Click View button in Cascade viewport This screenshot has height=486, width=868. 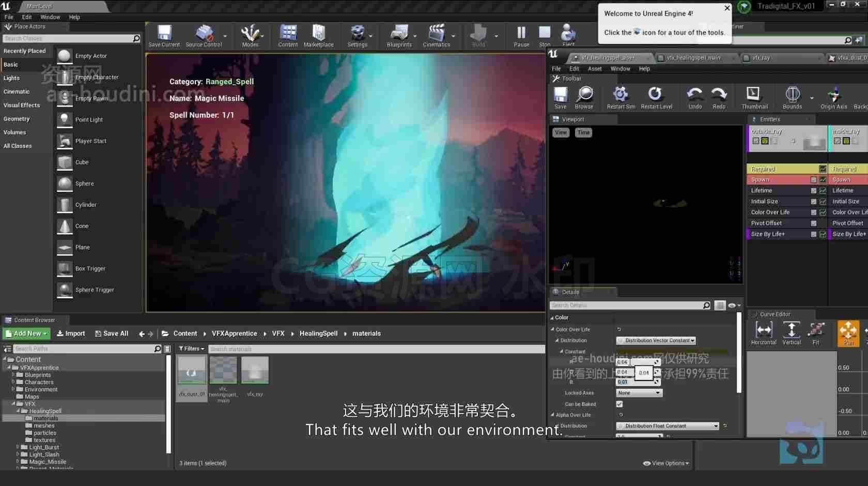(561, 133)
